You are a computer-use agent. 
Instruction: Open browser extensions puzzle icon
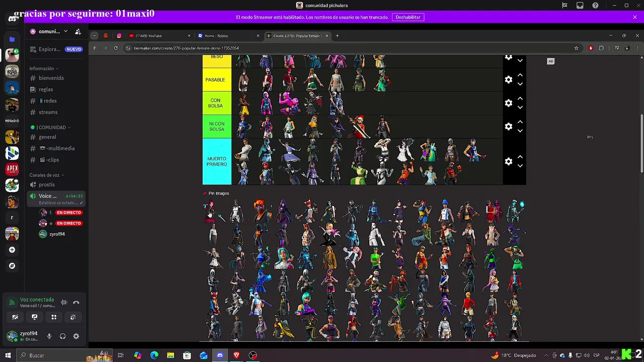601,48
